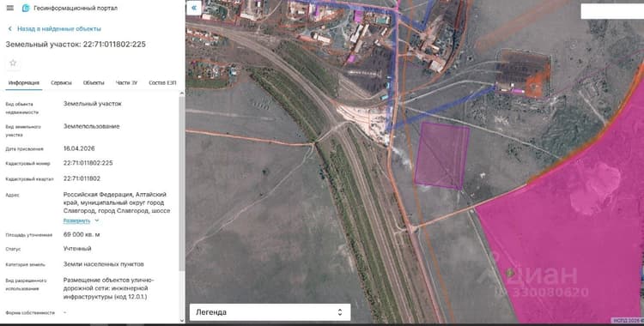This screenshot has width=644, height=326.
Task: Click the status value Учтенный
Action: 77,249
